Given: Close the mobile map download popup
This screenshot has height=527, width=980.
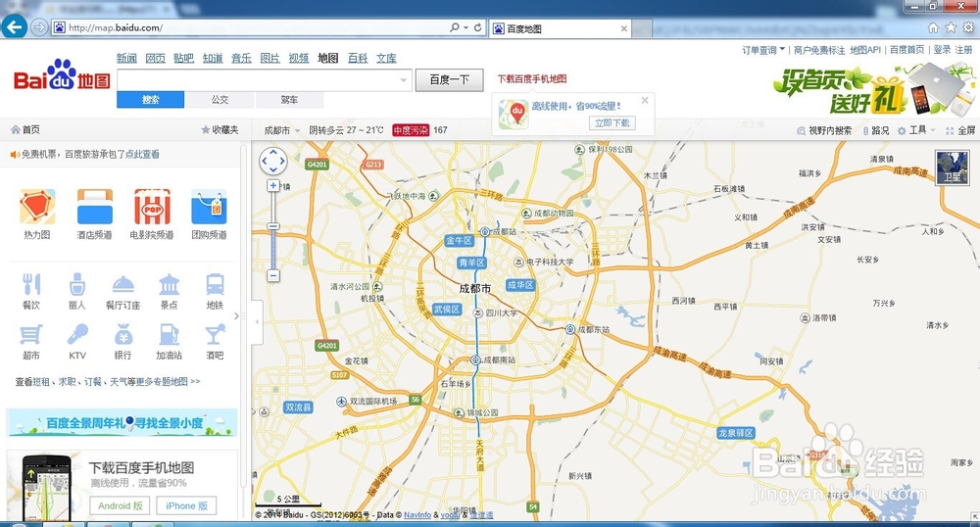Looking at the screenshot, I should 645,100.
